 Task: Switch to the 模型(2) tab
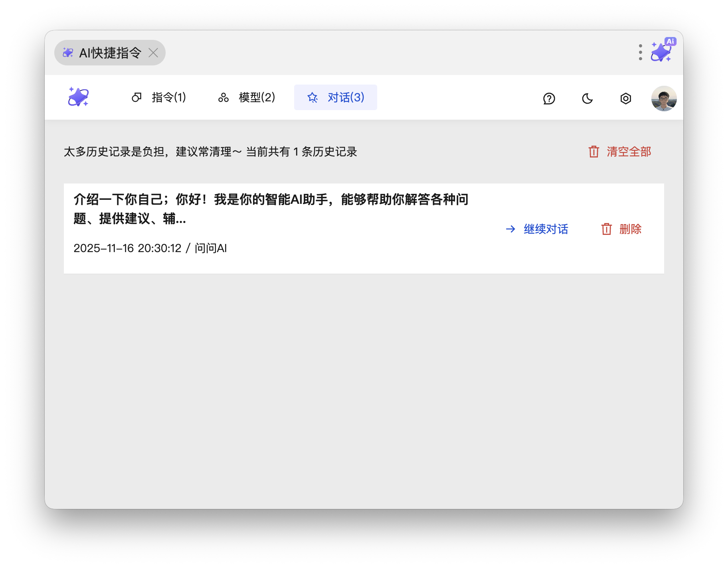click(247, 97)
